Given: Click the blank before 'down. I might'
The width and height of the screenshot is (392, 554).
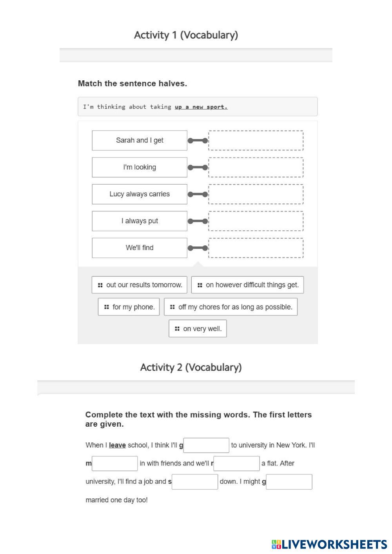Looking at the screenshot, I should [195, 482].
